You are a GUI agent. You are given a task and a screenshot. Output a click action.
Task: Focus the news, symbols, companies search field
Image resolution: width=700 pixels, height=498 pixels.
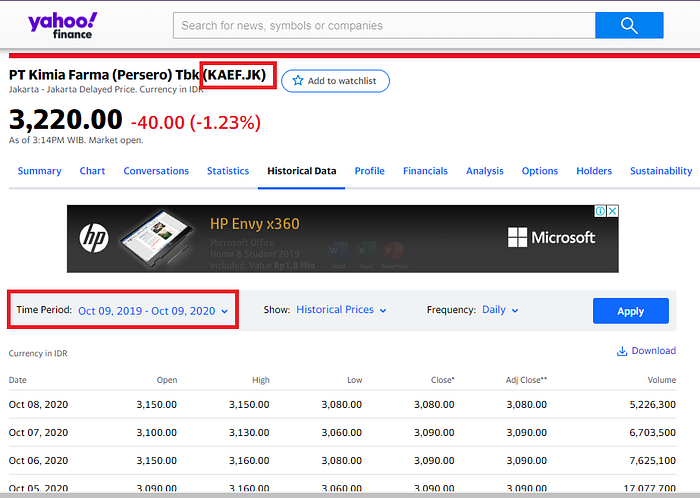(384, 25)
